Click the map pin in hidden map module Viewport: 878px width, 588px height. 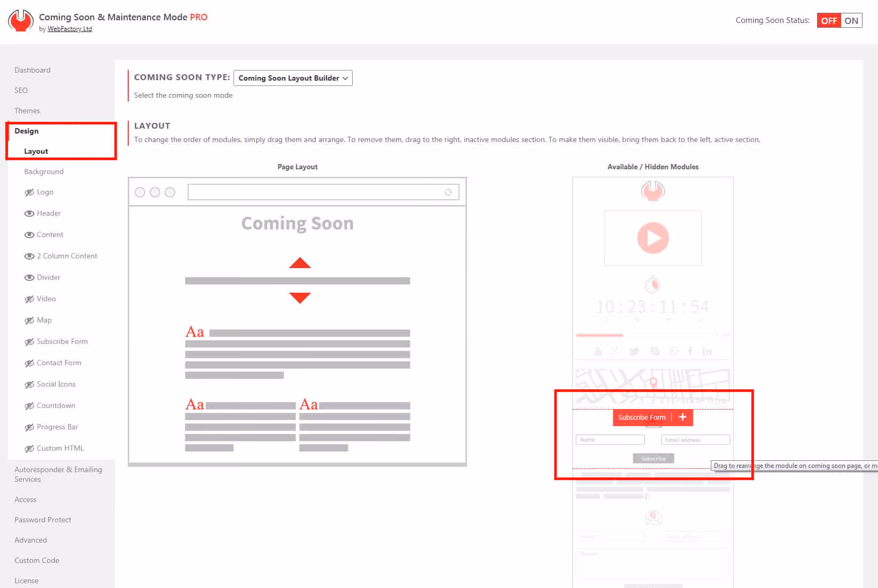[x=653, y=383]
